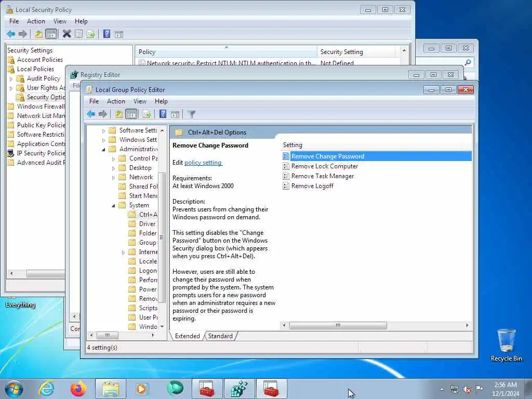The image size is (532, 399).
Task: Expand Software Settings node in policy tree
Action: coord(103,130)
